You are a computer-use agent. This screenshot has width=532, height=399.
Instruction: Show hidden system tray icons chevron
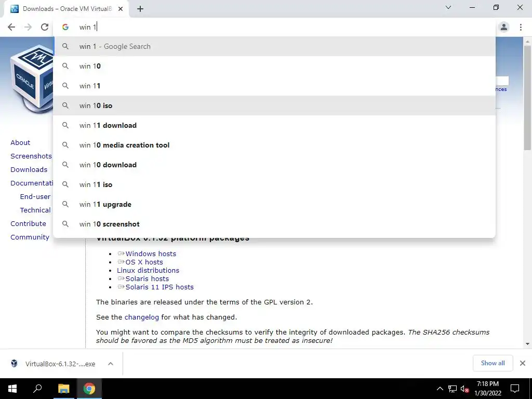[x=440, y=389]
